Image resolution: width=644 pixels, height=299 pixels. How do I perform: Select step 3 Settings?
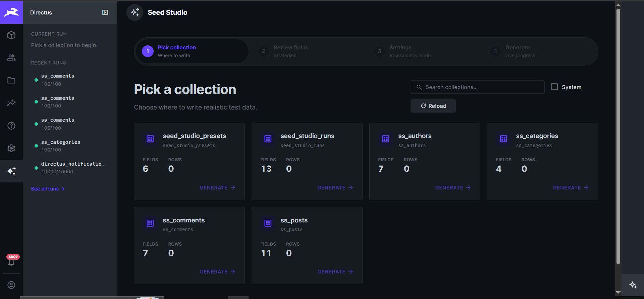coord(402,51)
